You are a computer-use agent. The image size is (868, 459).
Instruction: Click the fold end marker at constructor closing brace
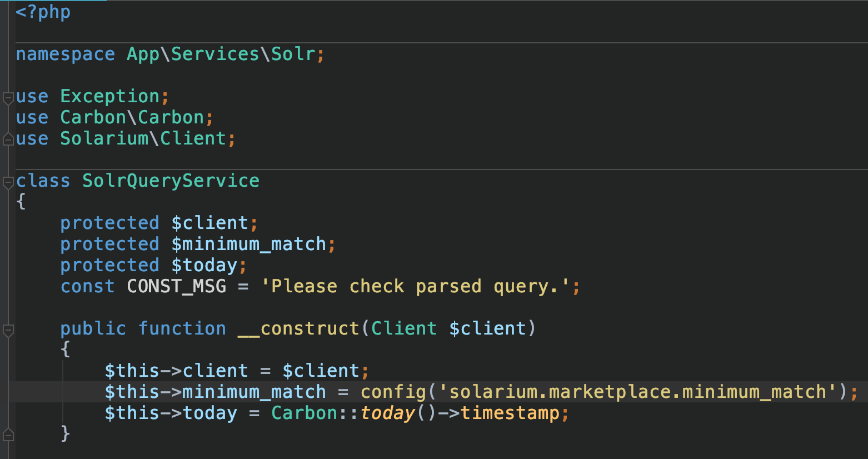tap(8, 434)
